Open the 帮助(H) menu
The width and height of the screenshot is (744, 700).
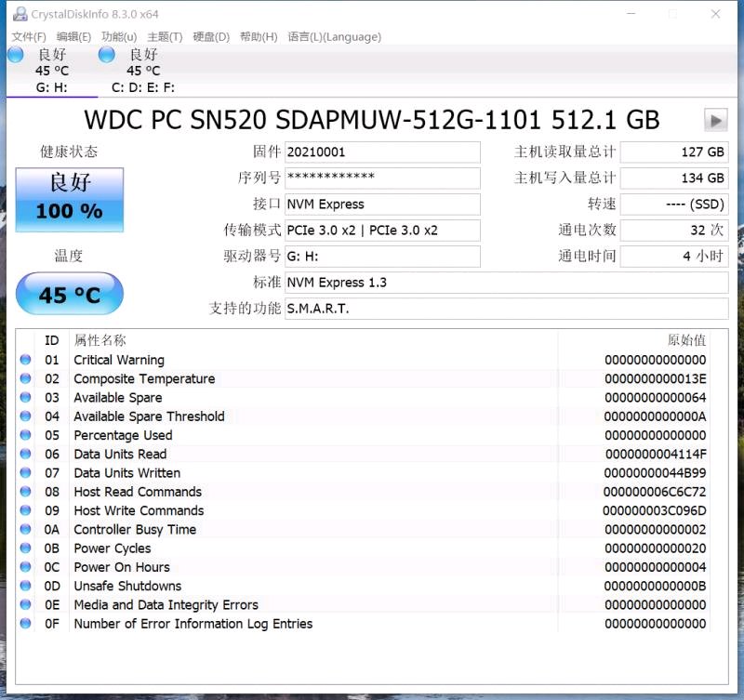tap(259, 37)
